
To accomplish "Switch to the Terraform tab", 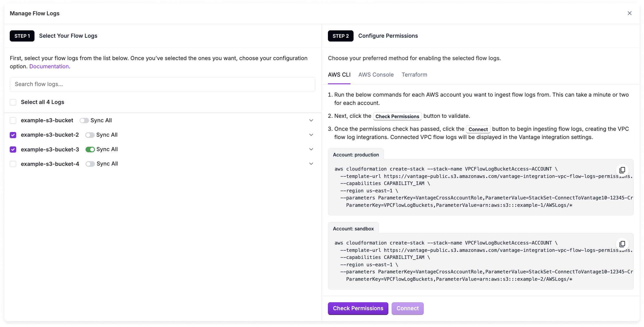I will pos(414,75).
